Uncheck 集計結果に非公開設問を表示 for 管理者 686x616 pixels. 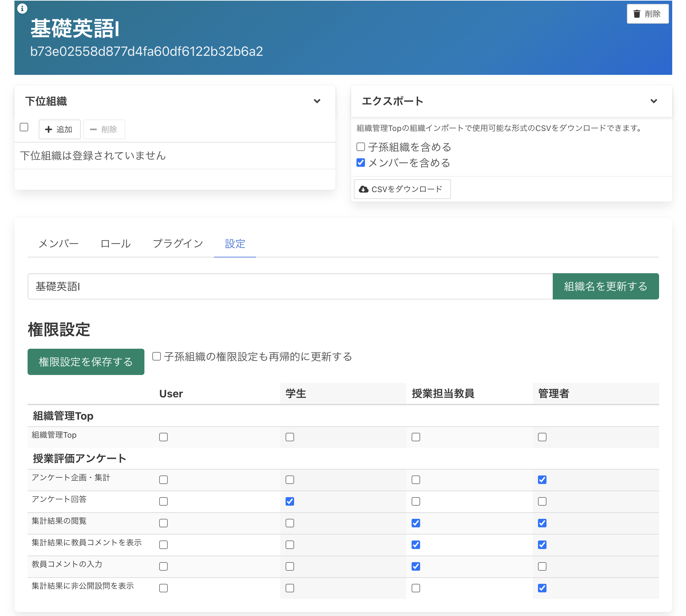542,588
